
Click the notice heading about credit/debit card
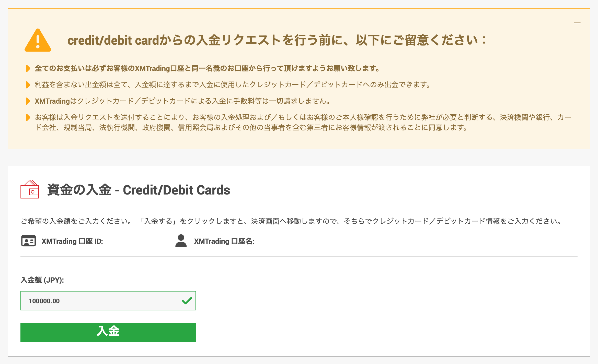click(277, 40)
